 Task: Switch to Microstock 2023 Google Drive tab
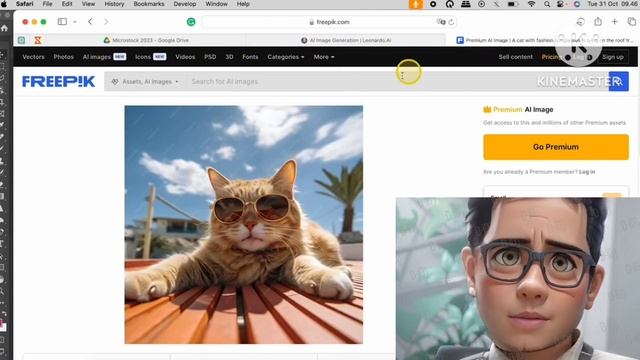tap(146, 40)
